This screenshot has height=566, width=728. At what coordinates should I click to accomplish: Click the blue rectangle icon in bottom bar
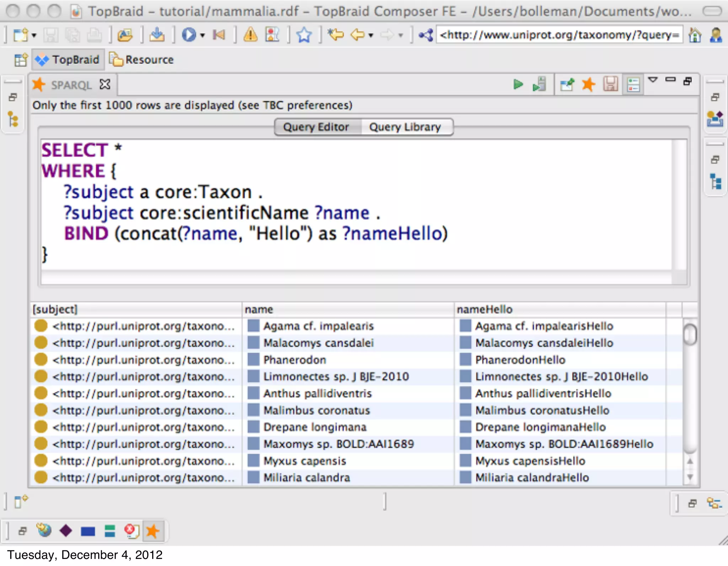point(88,531)
